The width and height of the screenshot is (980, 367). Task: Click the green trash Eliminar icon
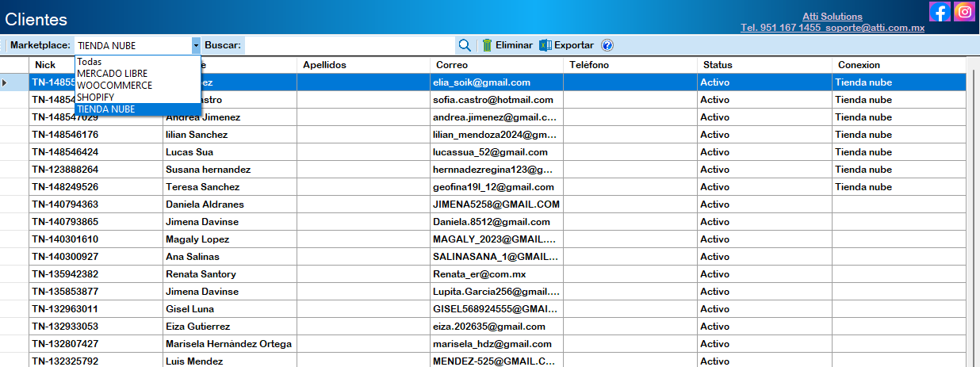488,45
